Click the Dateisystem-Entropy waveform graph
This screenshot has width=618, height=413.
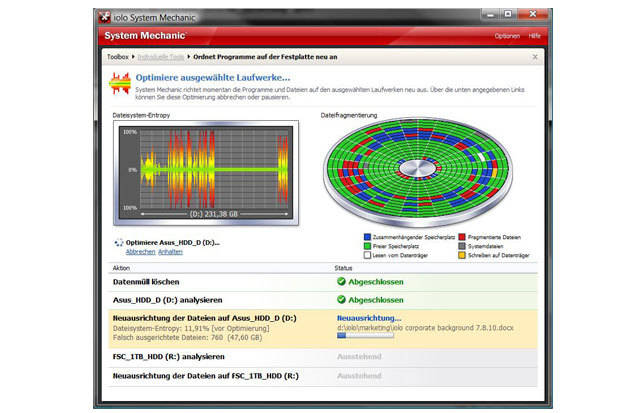pyautogui.click(x=206, y=173)
